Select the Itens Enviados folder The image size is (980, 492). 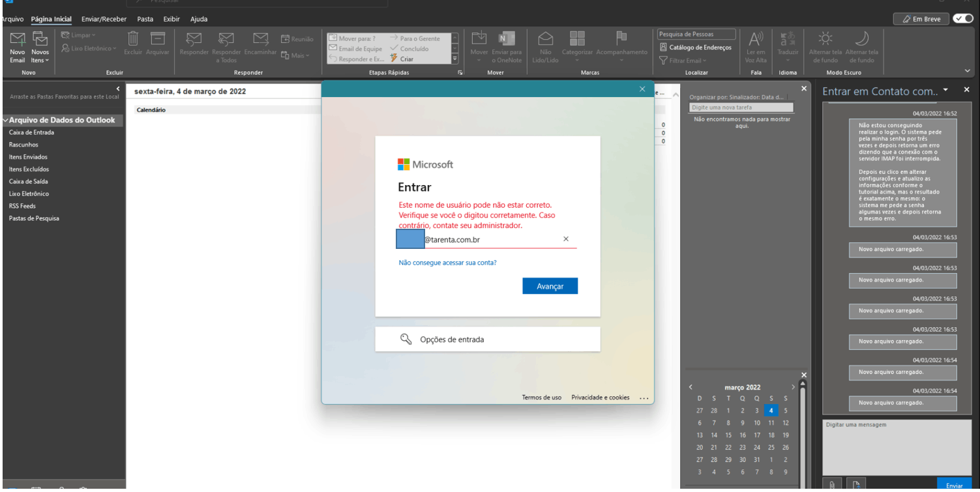click(x=28, y=157)
